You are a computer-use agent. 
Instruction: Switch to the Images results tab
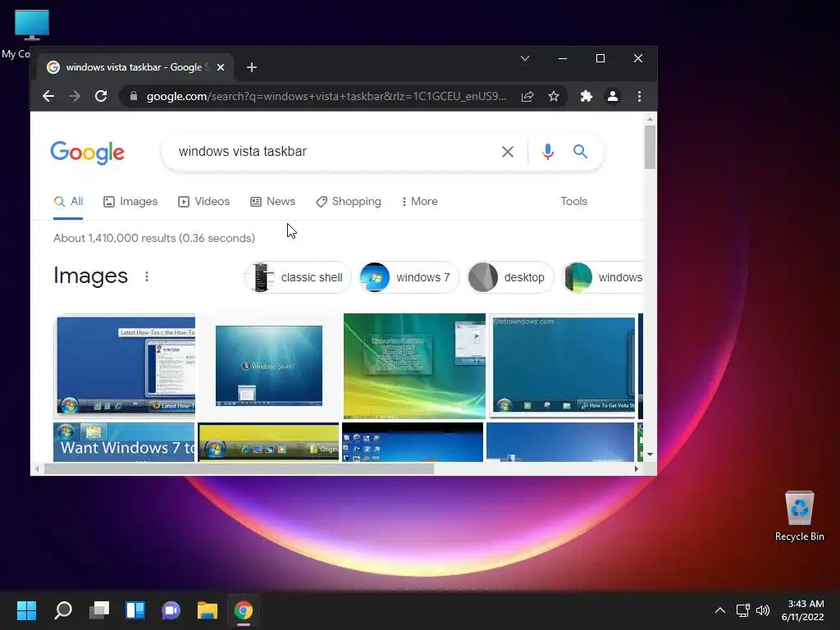coord(130,202)
